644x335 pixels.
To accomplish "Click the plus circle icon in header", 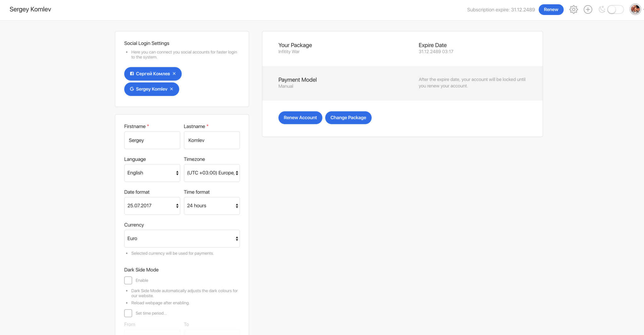I will pyautogui.click(x=588, y=10).
